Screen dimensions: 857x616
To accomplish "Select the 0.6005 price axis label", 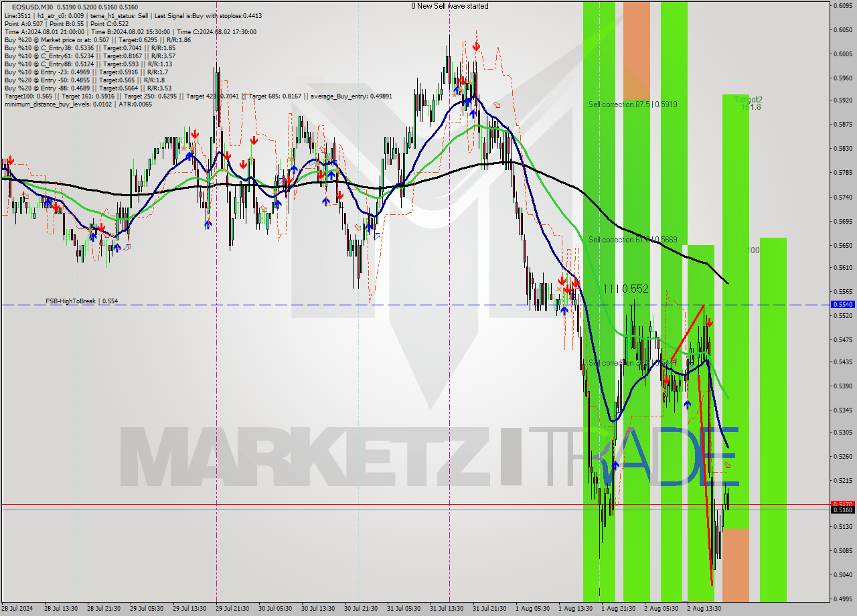I will click(843, 54).
